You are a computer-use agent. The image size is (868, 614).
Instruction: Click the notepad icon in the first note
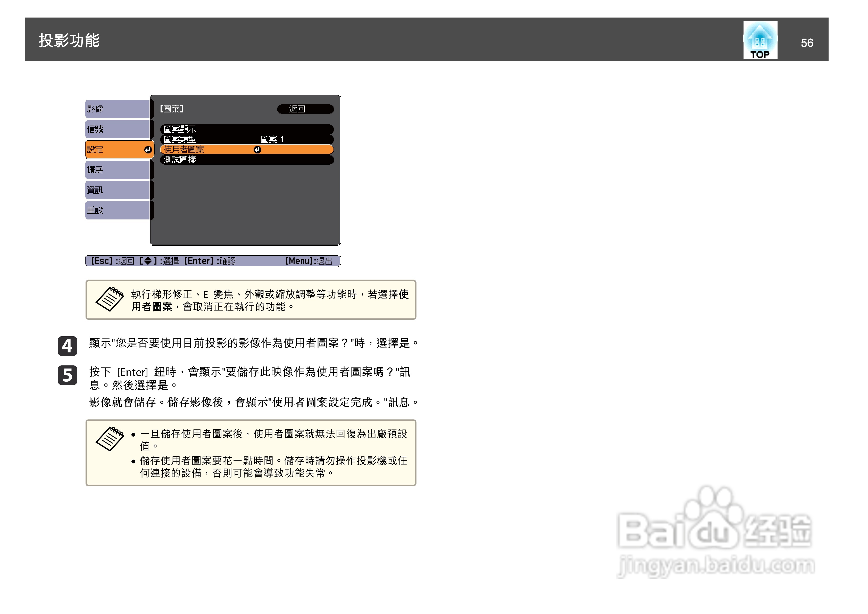(x=110, y=299)
